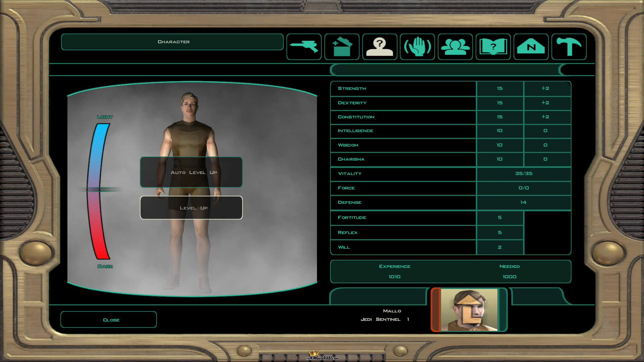Open the Inventory box icon
This screenshot has height=362, width=644.
(342, 47)
